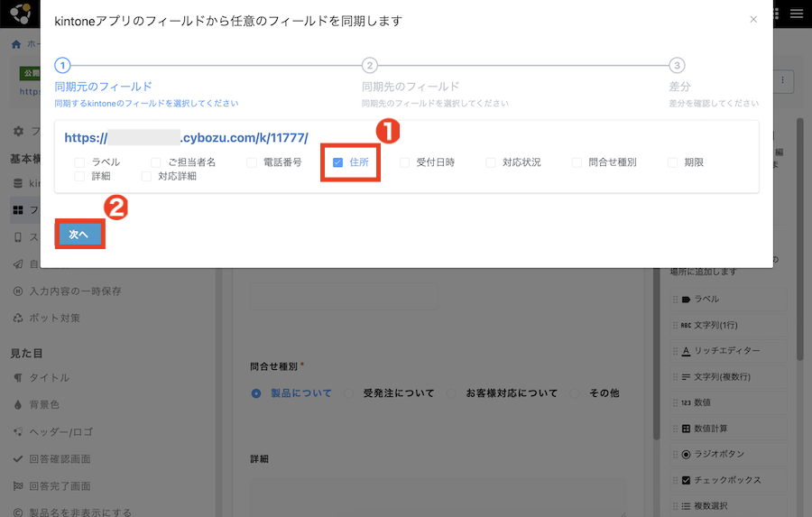Check the 受付日時 field checkbox
The image size is (812, 517).
(404, 162)
